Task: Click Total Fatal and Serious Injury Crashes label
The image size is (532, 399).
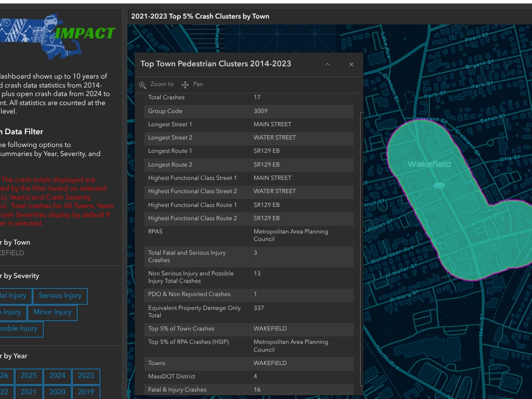Action: click(187, 256)
